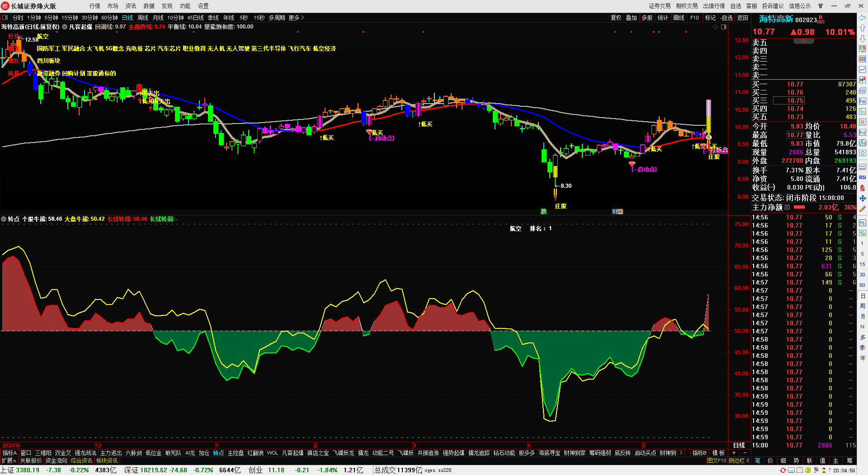Viewport: 868px width, 475px height.
Task: Click the colored grid sidebar icon
Action: (x=863, y=59)
